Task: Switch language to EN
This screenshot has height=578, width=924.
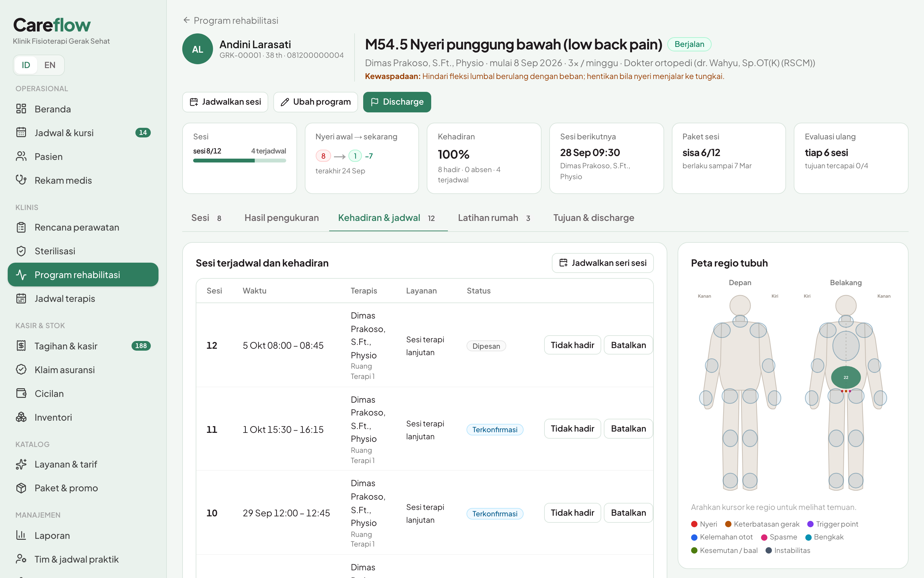Action: pos(50,65)
